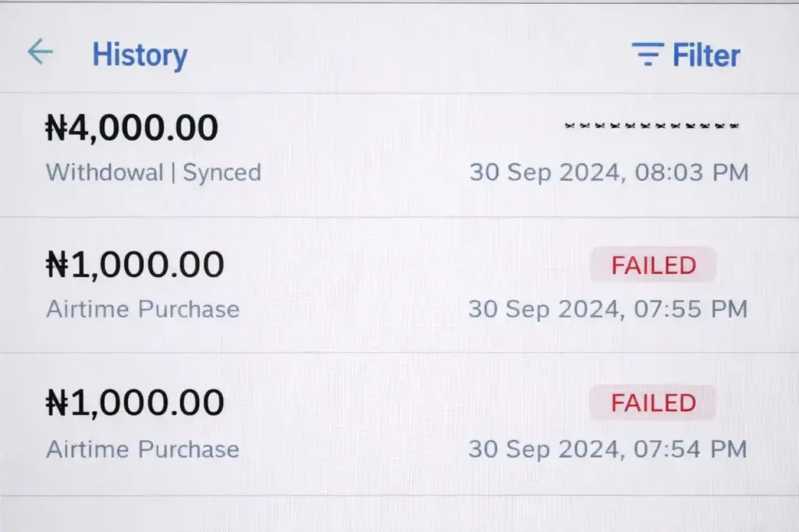Click the 'Airtime Purchase' label on the bottom row
Image resolution: width=799 pixels, height=532 pixels.
[143, 449]
